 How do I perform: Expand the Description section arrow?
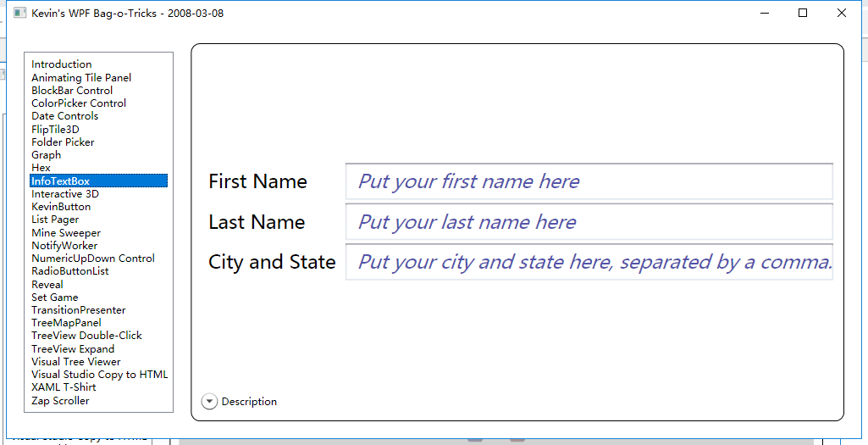[x=209, y=402]
